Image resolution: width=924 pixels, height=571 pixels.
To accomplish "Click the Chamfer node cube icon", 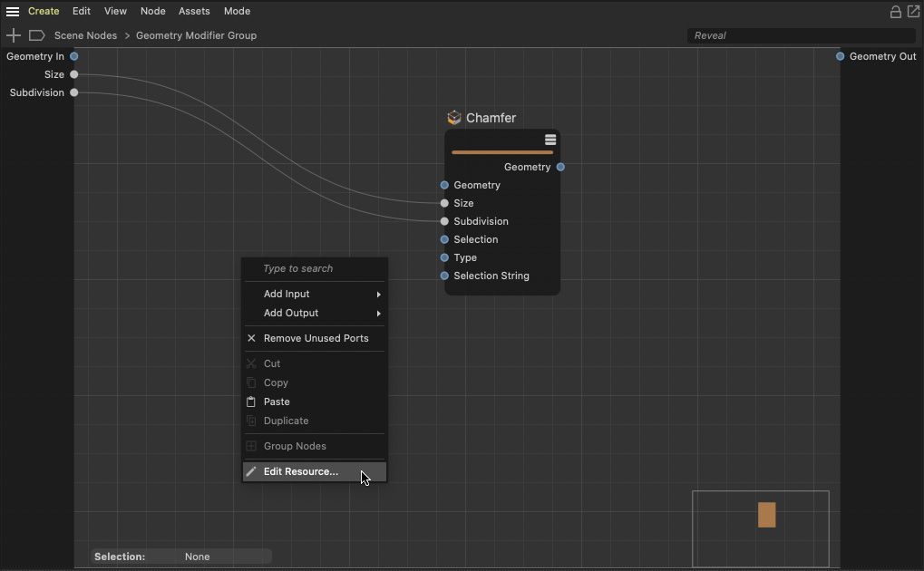I will click(x=454, y=118).
